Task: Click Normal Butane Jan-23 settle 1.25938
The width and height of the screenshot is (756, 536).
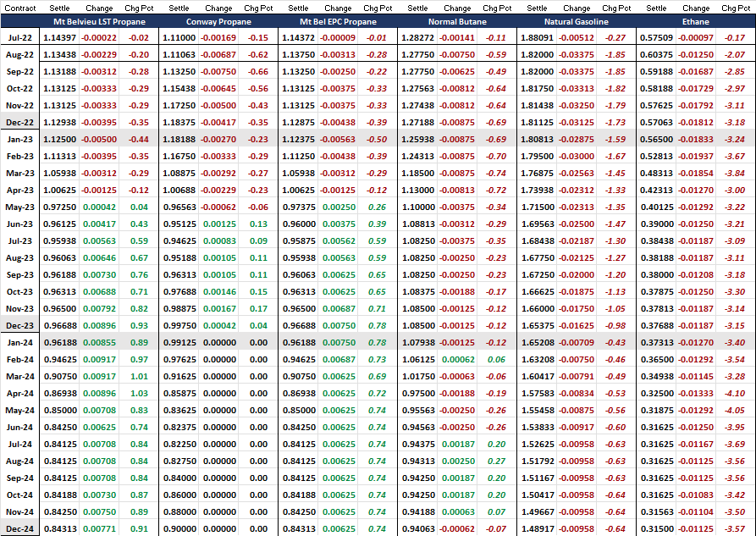Action: click(x=418, y=140)
